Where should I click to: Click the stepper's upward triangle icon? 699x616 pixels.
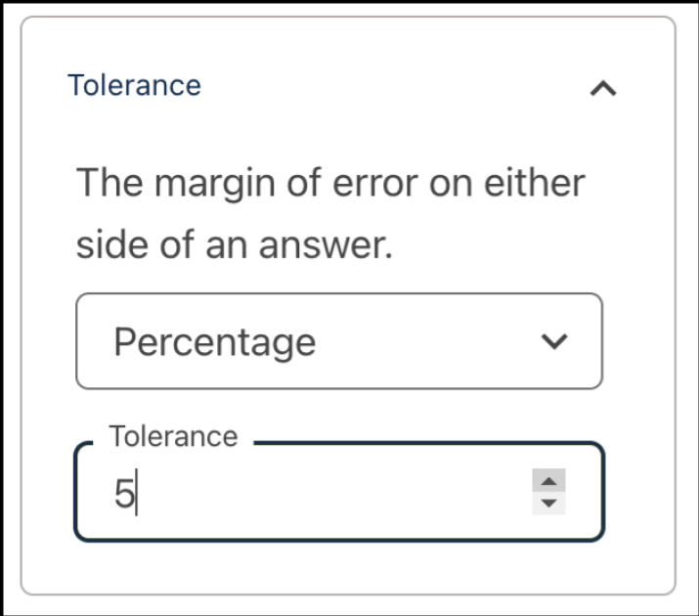tap(548, 482)
